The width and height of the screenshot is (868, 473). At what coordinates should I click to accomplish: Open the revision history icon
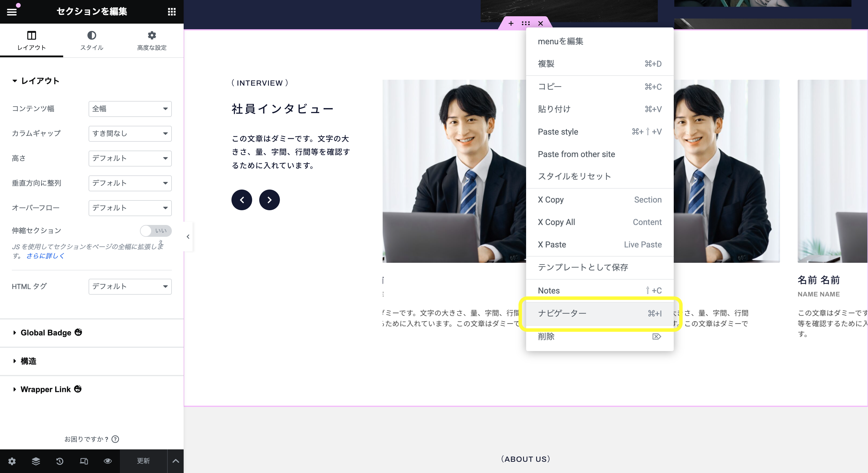pos(60,461)
